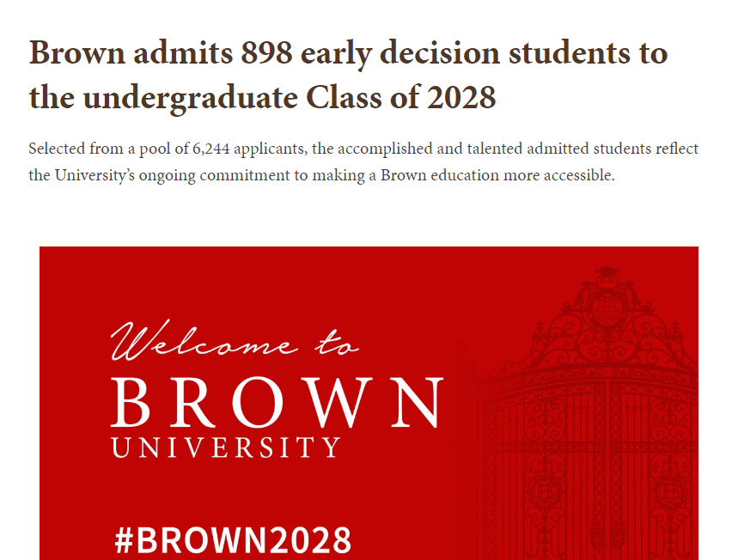Image resolution: width=738 pixels, height=560 pixels.
Task: Click "University's ongoing commitment" in the subtitle
Action: click(x=173, y=175)
